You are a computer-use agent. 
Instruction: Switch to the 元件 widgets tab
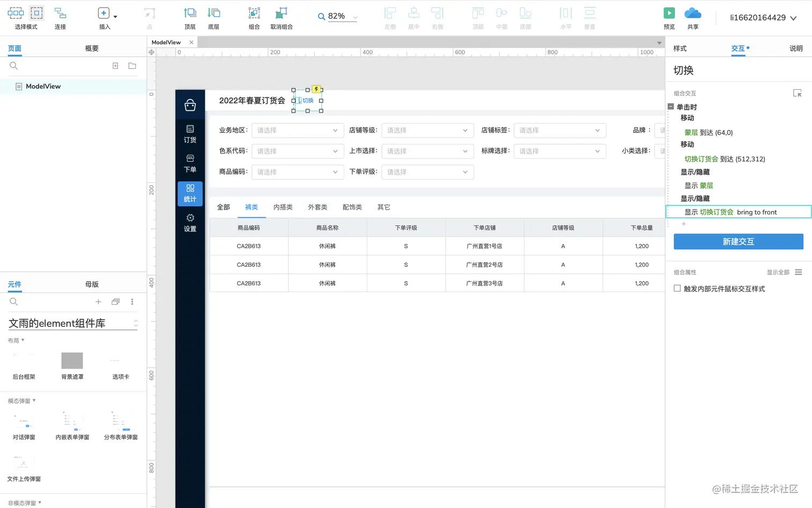pos(15,284)
